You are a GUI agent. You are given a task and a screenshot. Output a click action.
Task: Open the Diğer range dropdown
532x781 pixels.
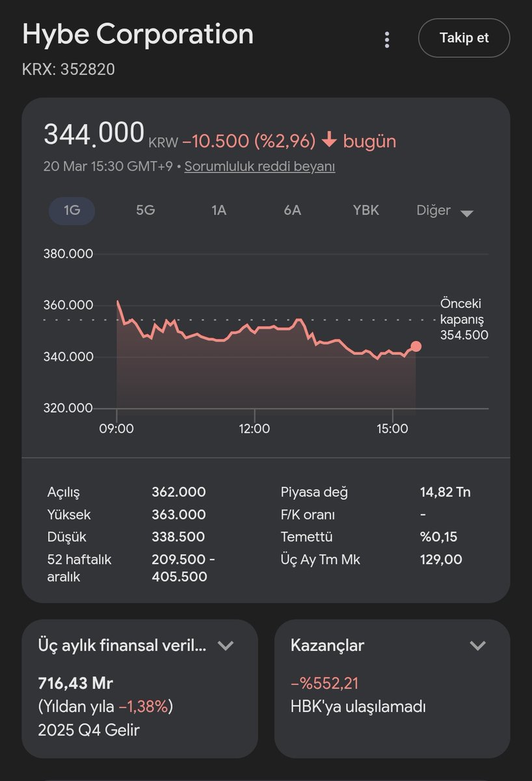[445, 211]
